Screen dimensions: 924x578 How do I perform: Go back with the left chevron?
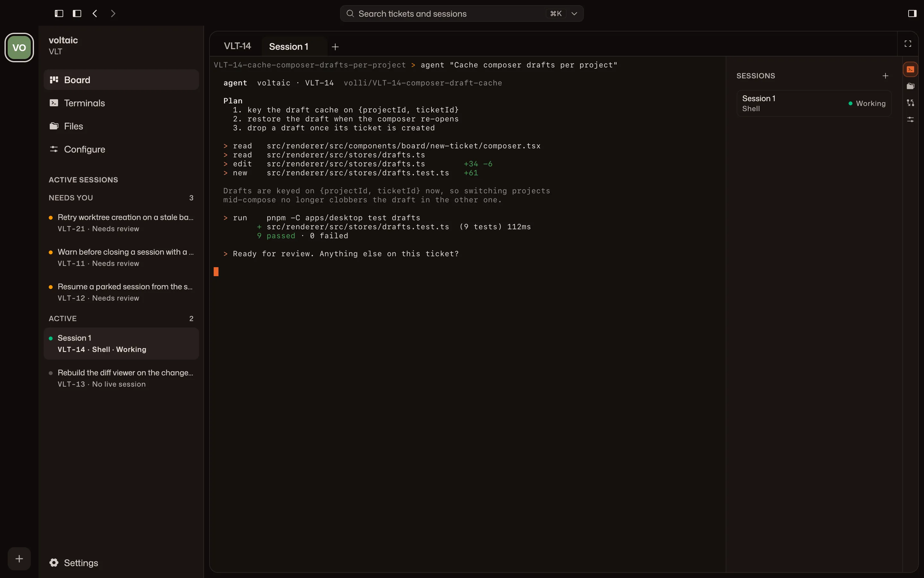pyautogui.click(x=95, y=13)
